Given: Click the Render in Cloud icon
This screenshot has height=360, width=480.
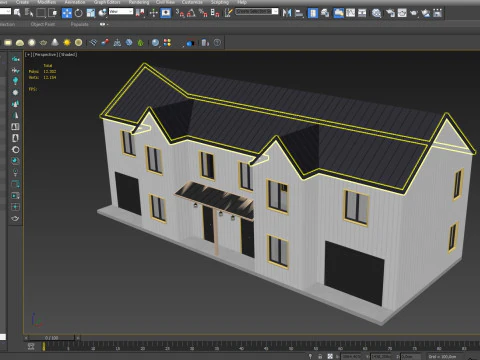Looking at the screenshot, I should click(x=426, y=13).
